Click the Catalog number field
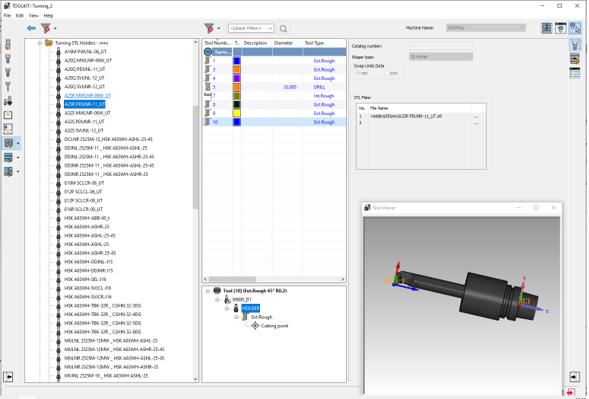The height and width of the screenshot is (399, 589). click(441, 46)
